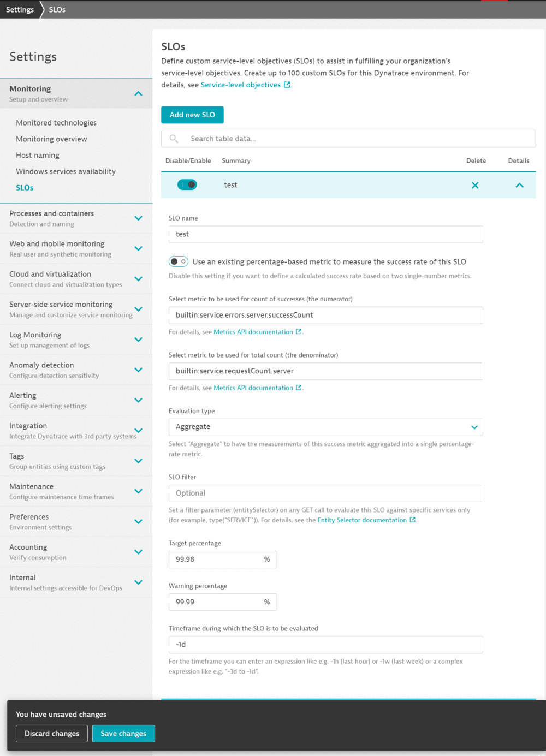Image resolution: width=546 pixels, height=756 pixels.
Task: Click Settings in the breadcrumb bar
Action: [x=20, y=9]
